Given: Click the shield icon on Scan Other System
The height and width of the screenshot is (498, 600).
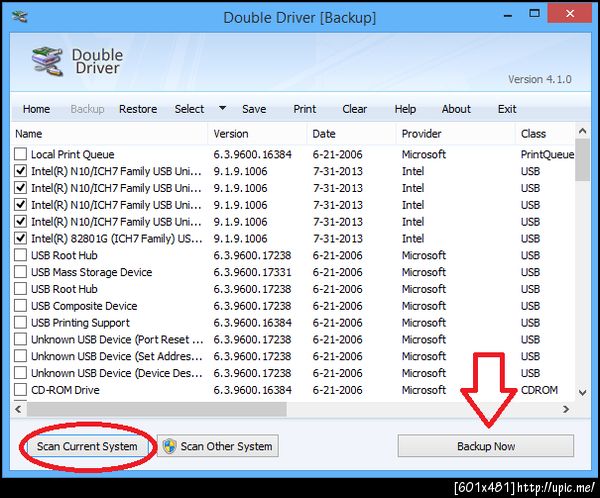Looking at the screenshot, I should tap(170, 446).
